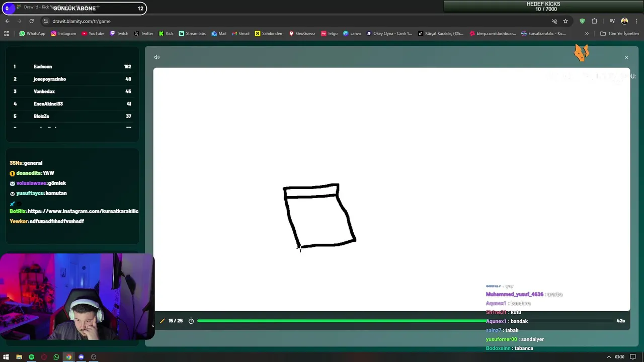Open the green shield extension

point(582,21)
